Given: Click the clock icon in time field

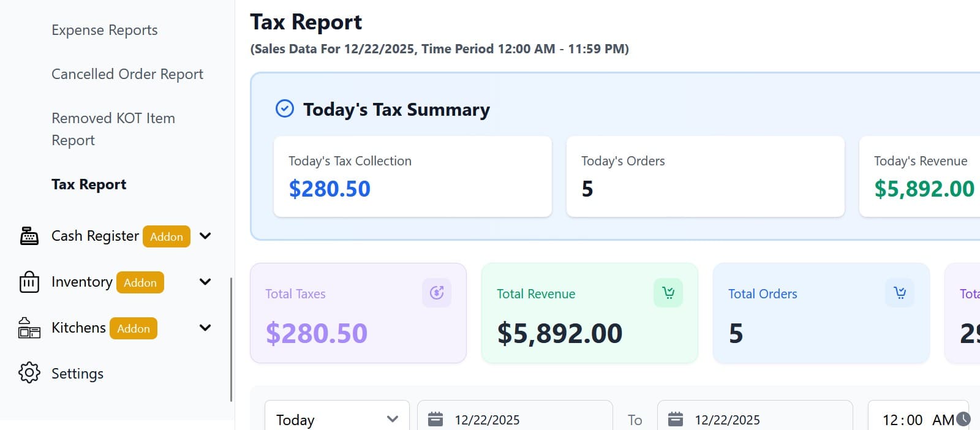Looking at the screenshot, I should click(963, 419).
